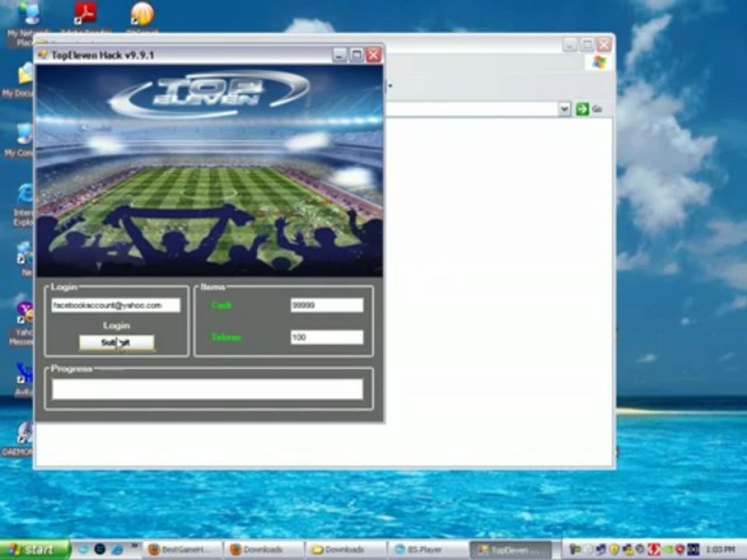Maximize the TopEleven Hack window
Image resolution: width=747 pixels, height=560 pixels.
(356, 55)
